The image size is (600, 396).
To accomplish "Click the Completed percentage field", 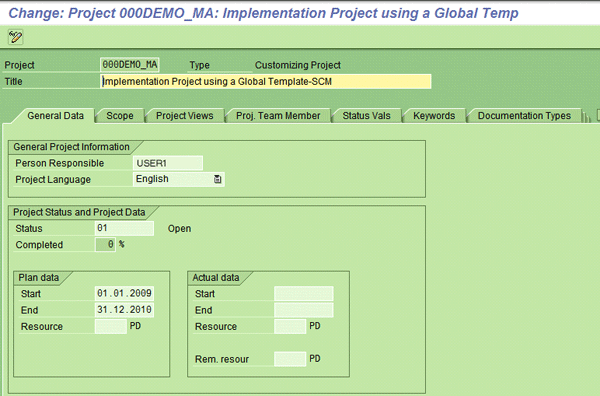I will (x=105, y=244).
